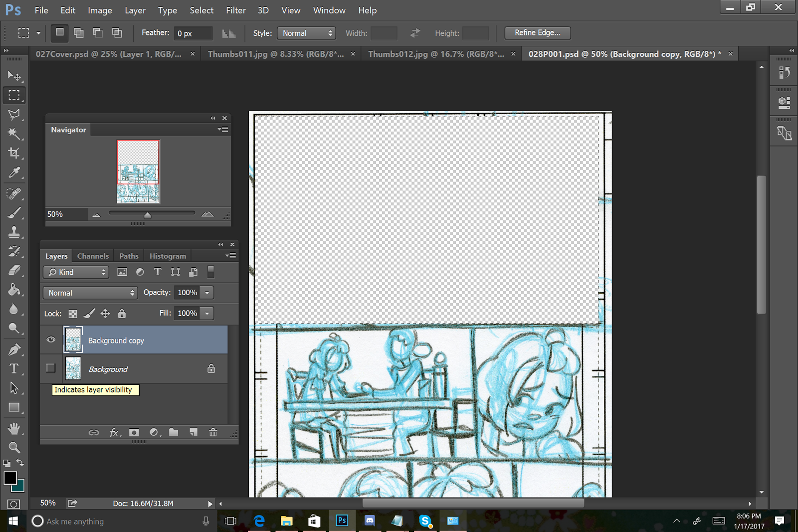Select the Brush tool
Viewport: 798px width, 532px height.
point(14,212)
